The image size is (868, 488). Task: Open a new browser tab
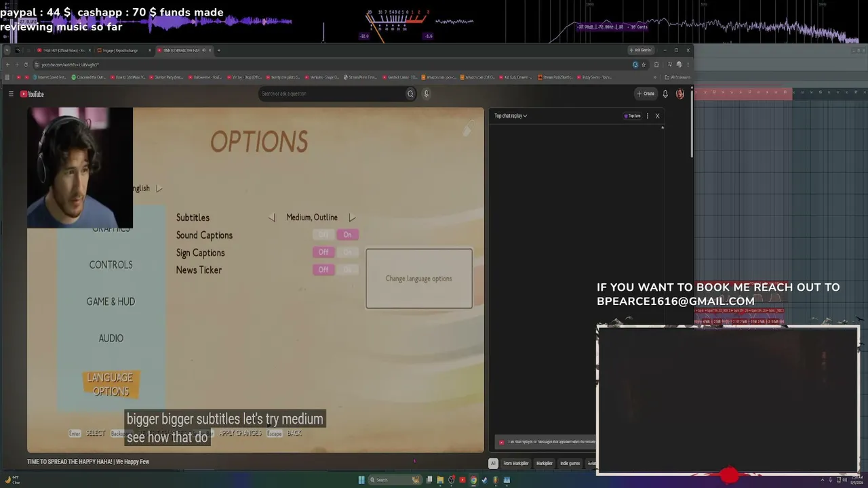point(218,50)
